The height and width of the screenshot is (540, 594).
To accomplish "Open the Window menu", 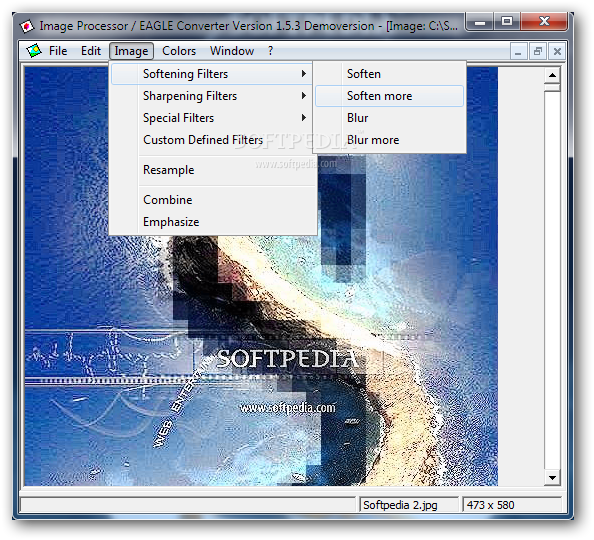I will (232, 51).
